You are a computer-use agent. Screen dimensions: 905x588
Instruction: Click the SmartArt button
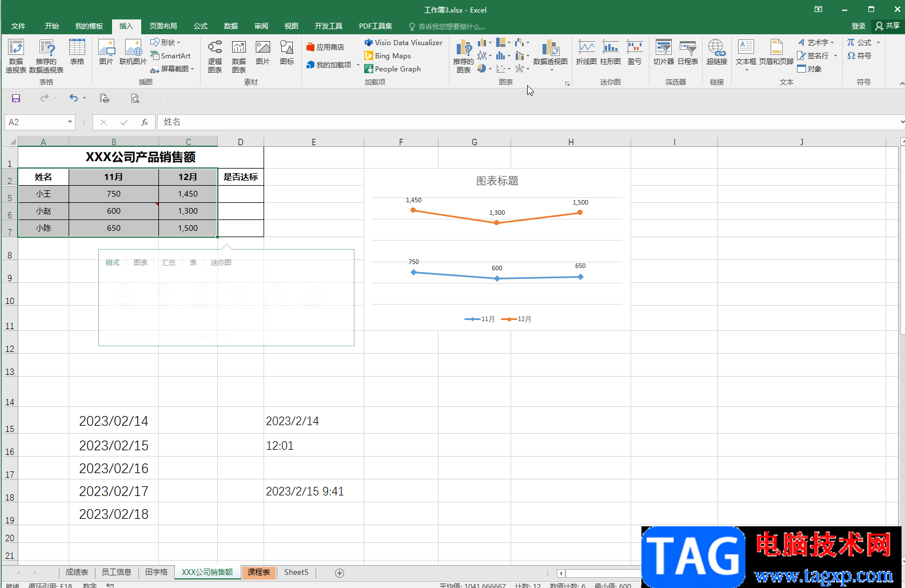(170, 55)
